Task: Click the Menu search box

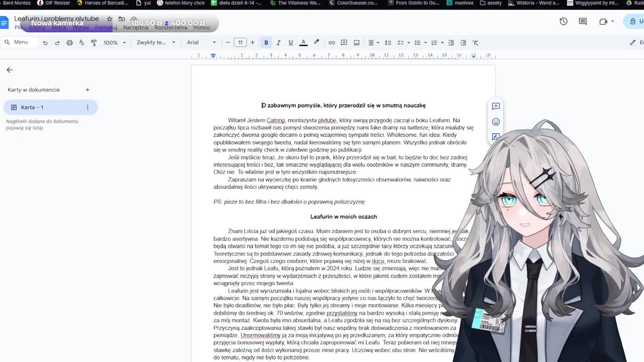Action: (20, 42)
